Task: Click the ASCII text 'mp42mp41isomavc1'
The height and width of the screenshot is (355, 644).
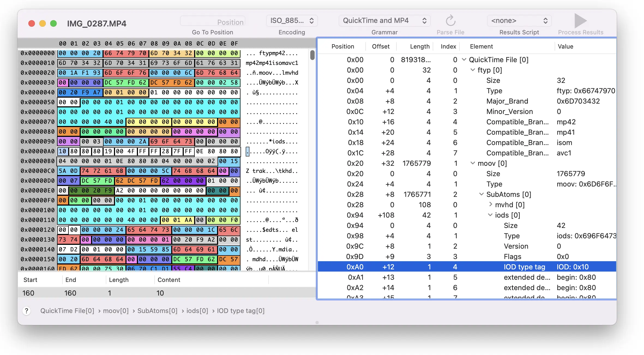Action: (x=272, y=63)
